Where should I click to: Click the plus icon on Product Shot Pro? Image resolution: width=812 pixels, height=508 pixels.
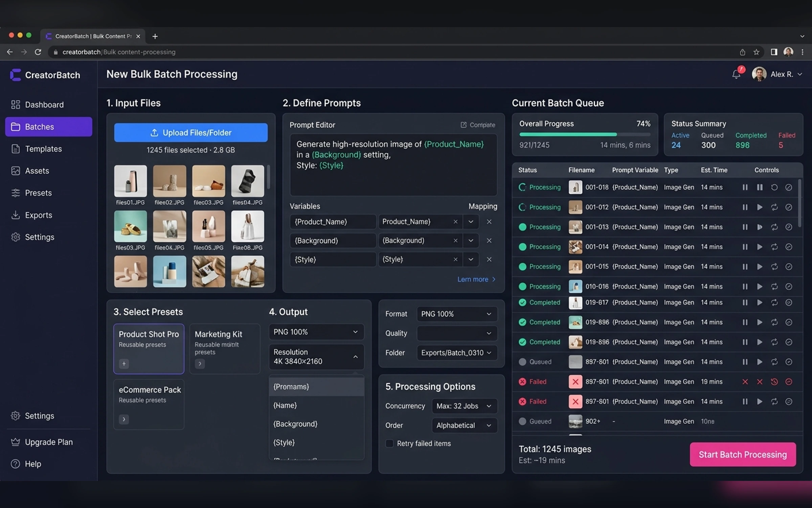(124, 364)
